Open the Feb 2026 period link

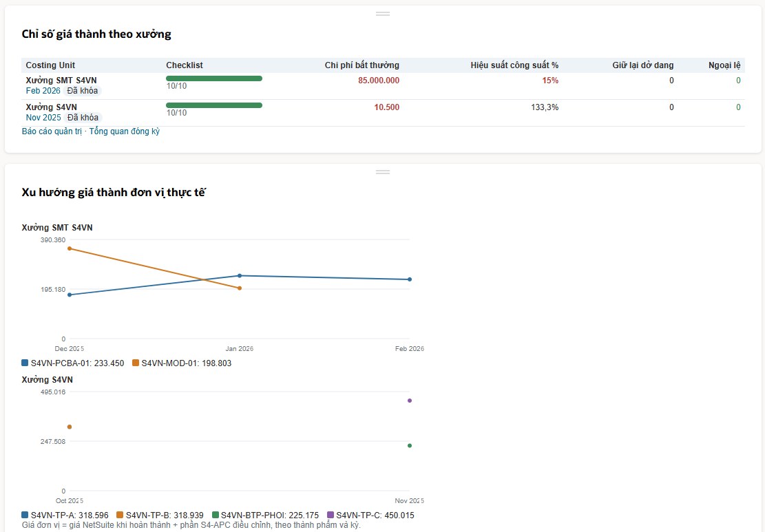coord(43,91)
